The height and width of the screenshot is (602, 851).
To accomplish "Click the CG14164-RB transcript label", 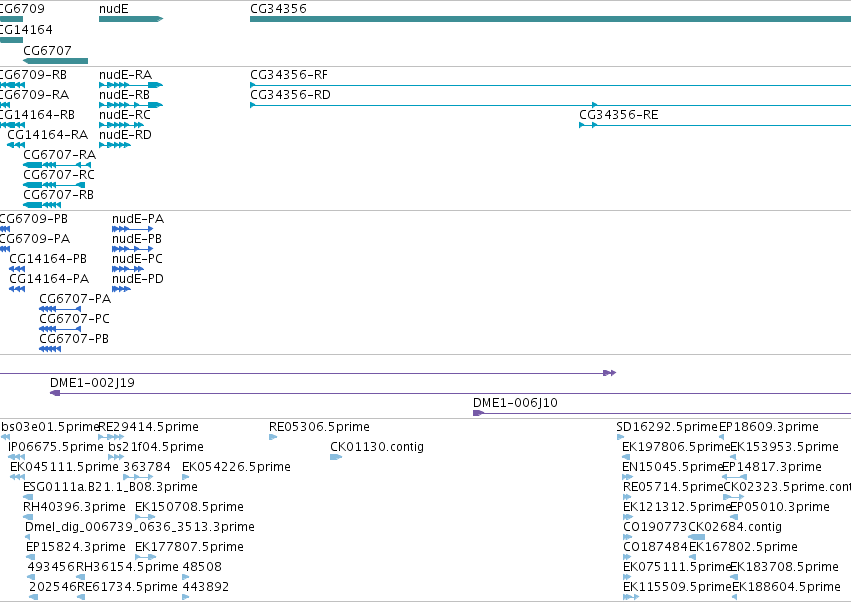I will [x=37, y=115].
